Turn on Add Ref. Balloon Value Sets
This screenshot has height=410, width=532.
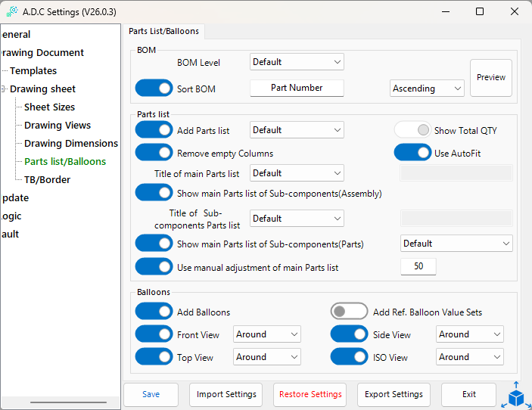(x=349, y=312)
